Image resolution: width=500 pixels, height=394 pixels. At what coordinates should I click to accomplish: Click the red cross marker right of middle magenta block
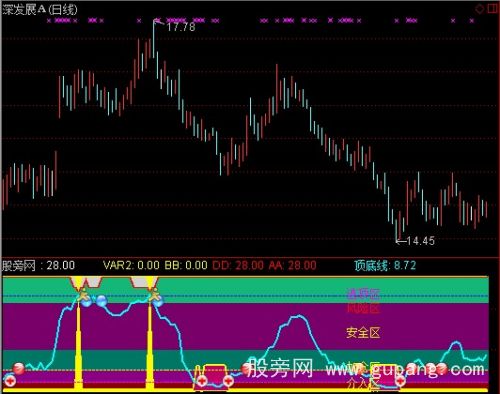[228, 381]
